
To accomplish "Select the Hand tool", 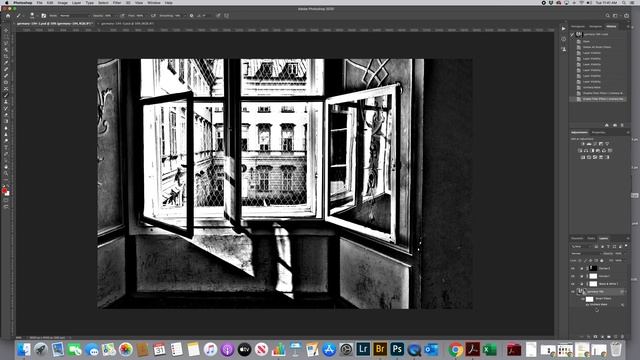I will (x=6, y=167).
